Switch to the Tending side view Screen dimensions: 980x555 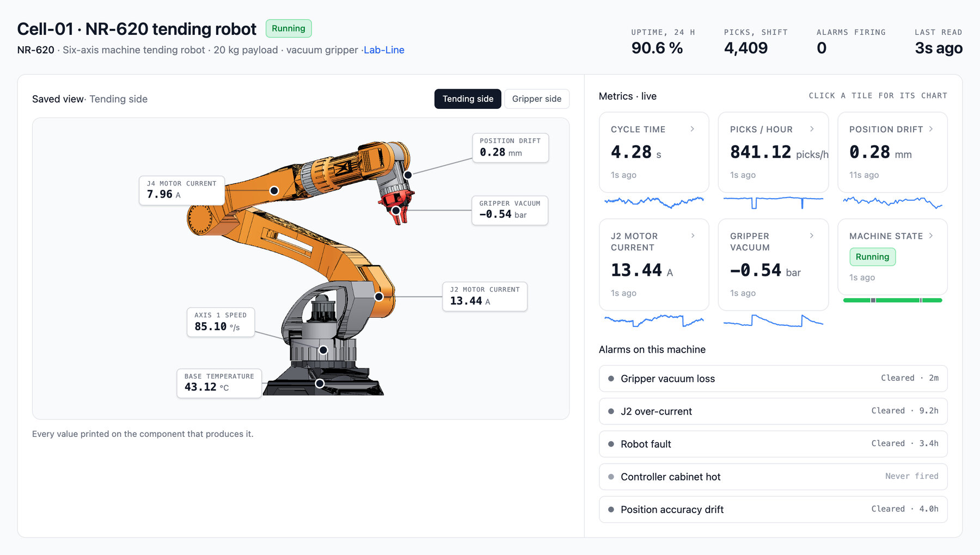[468, 99]
